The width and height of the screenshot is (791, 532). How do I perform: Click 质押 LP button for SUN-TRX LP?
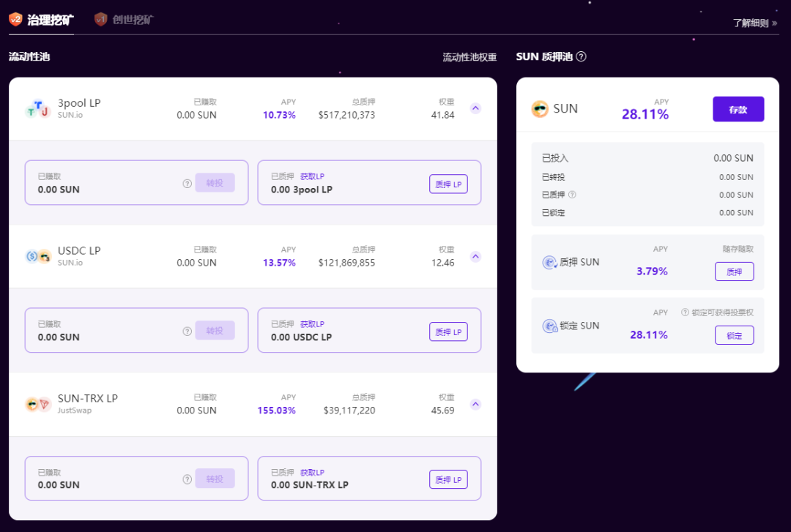(x=448, y=479)
